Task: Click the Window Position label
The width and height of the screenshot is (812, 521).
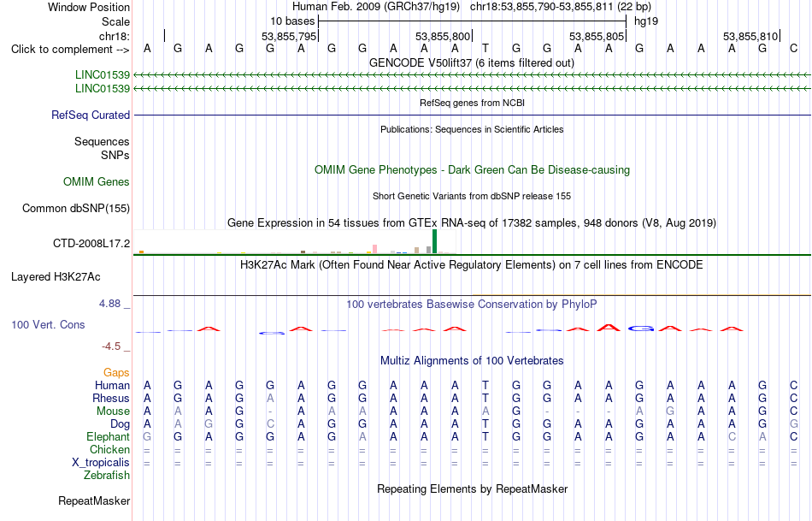Action: coord(89,7)
